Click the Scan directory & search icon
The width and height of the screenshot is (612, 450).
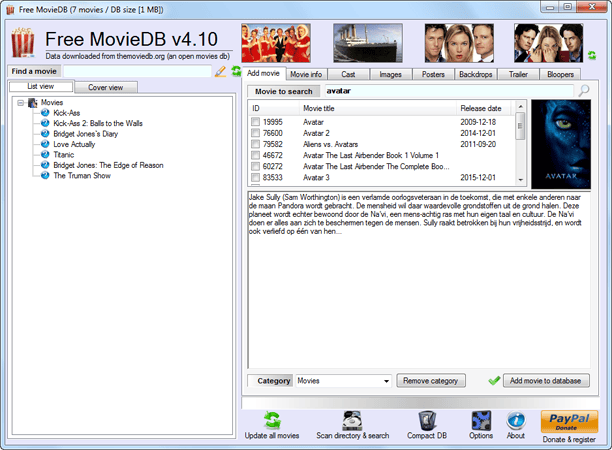pos(352,421)
